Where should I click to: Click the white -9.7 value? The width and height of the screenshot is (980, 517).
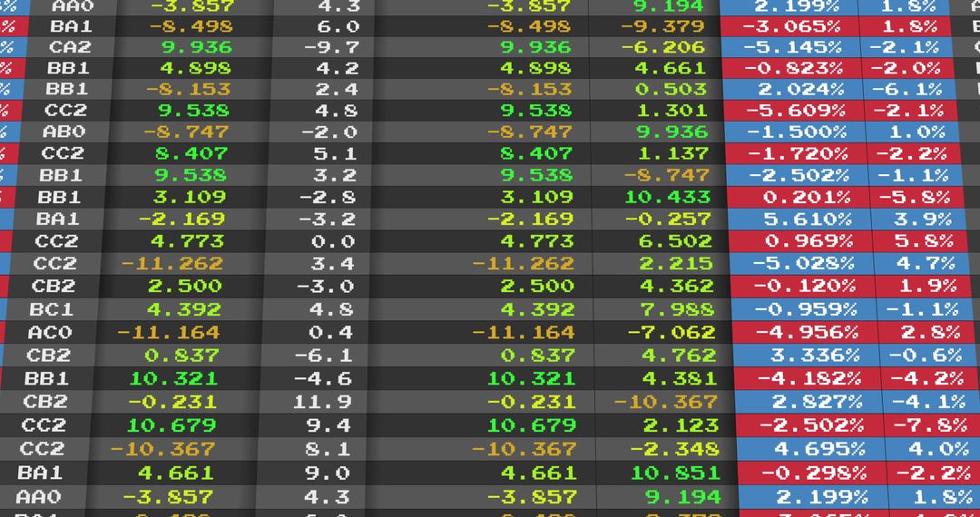coord(331,47)
